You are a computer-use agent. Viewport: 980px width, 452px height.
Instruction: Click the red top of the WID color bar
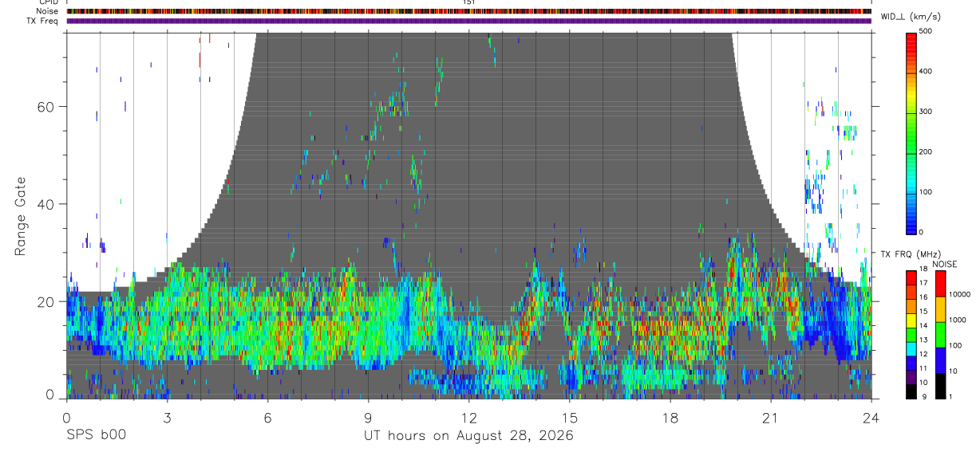click(x=911, y=41)
